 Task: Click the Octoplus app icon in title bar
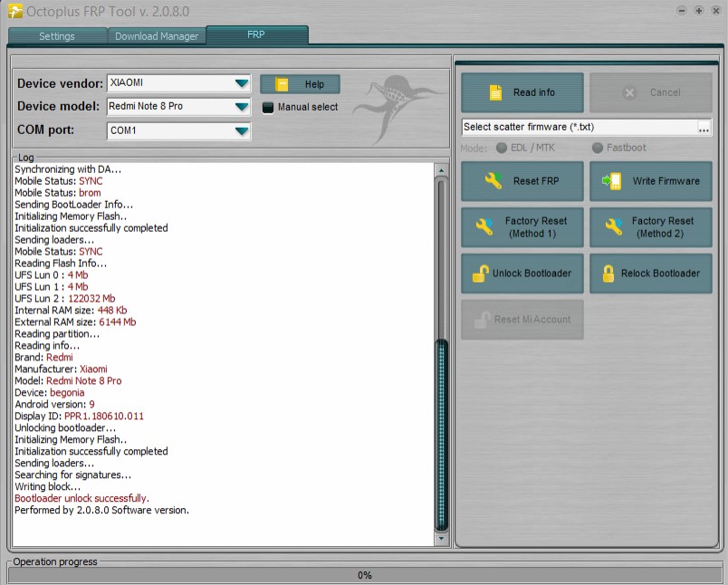(14, 11)
